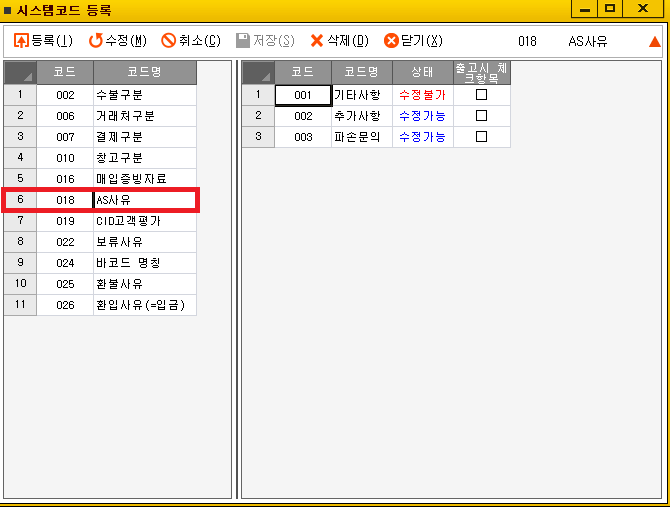Click 수정가능 status in 추가사항 row
The height and width of the screenshot is (507, 670).
423,115
